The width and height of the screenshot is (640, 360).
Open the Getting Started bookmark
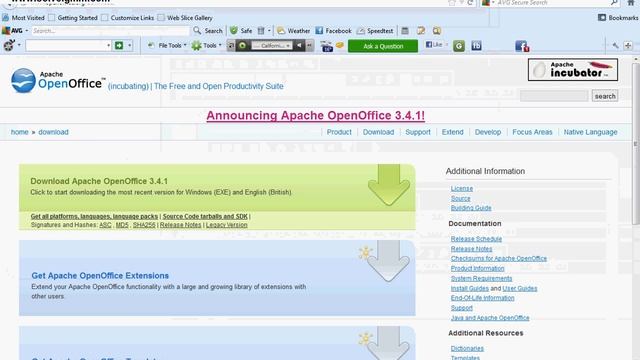pos(73,18)
